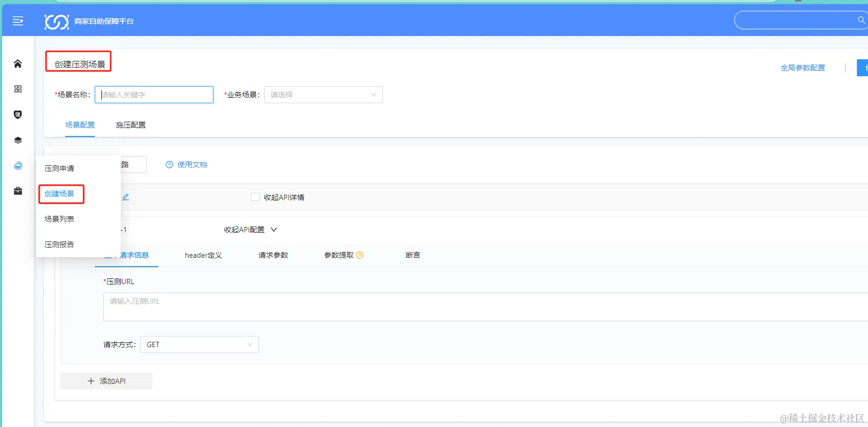Select 压测报告 in the flyout menu

(59, 244)
